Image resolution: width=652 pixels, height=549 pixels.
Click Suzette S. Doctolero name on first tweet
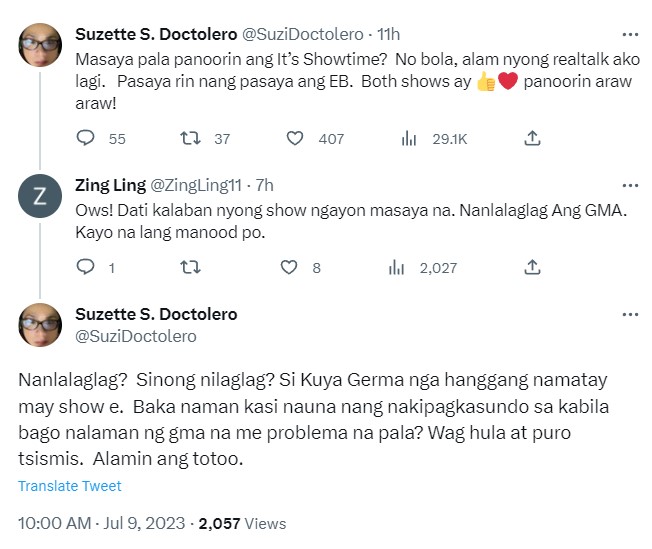coord(156,34)
